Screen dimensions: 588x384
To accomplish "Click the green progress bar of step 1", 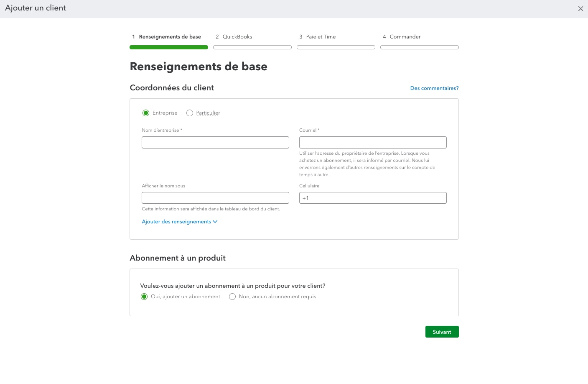I will [x=169, y=47].
